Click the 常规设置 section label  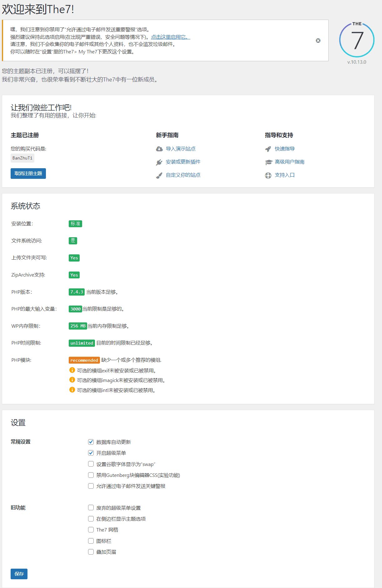click(21, 442)
